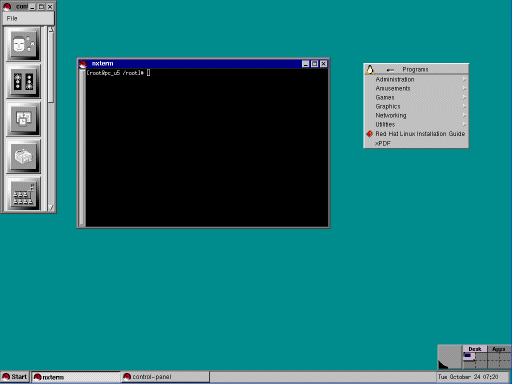The width and height of the screenshot is (512, 384).
Task: Open Red Hat Linux Installation Guide
Action: tap(416, 134)
